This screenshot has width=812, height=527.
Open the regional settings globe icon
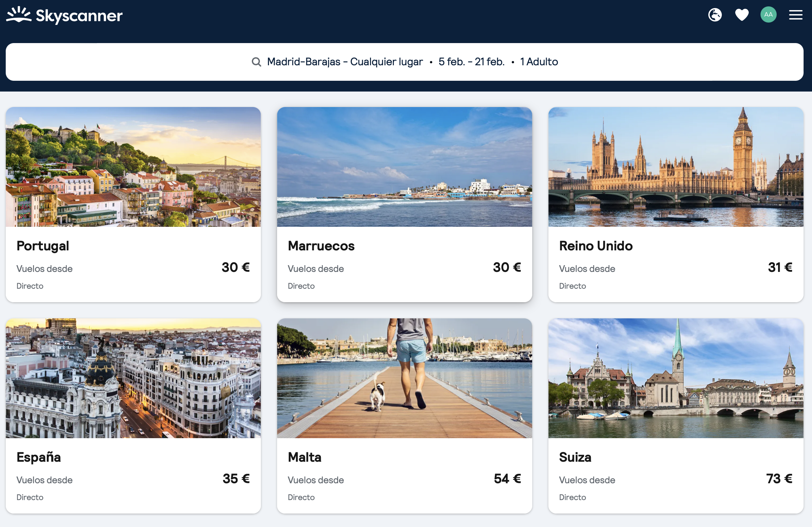[715, 15]
